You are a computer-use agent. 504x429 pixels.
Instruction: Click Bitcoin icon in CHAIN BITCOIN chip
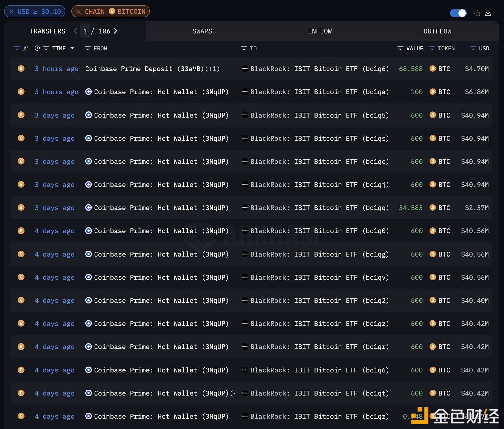[x=112, y=11]
